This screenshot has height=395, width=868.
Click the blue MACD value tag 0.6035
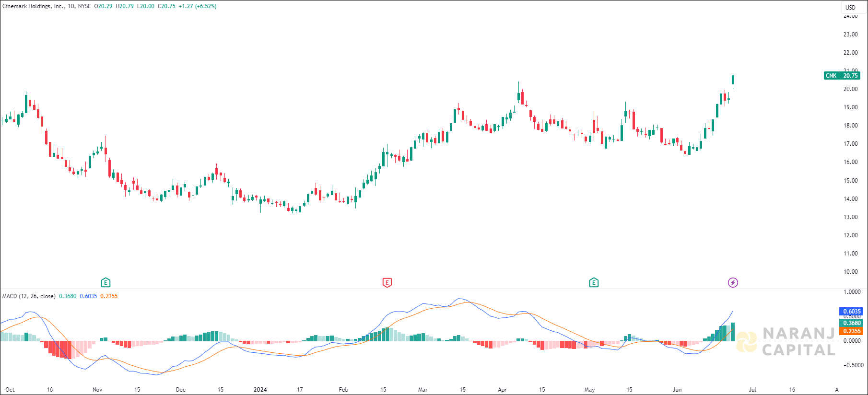pyautogui.click(x=852, y=312)
